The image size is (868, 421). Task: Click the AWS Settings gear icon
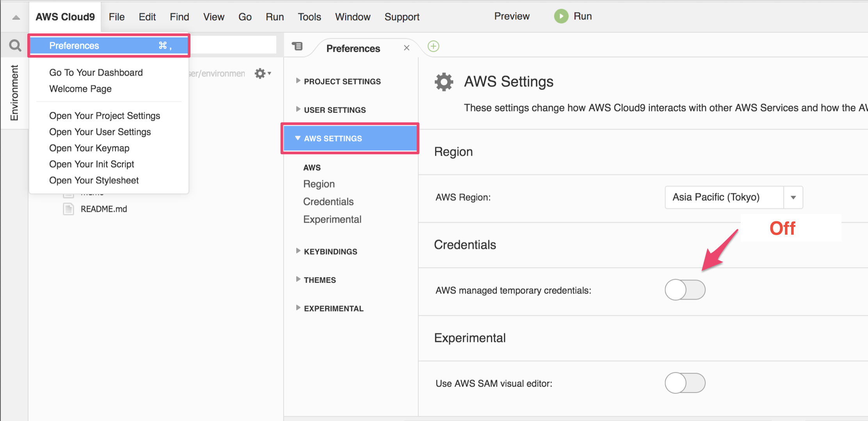444,82
